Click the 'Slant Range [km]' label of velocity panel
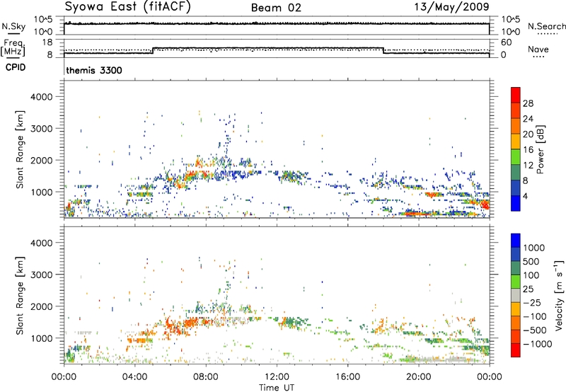This screenshot has width=566, height=392. (21, 296)
